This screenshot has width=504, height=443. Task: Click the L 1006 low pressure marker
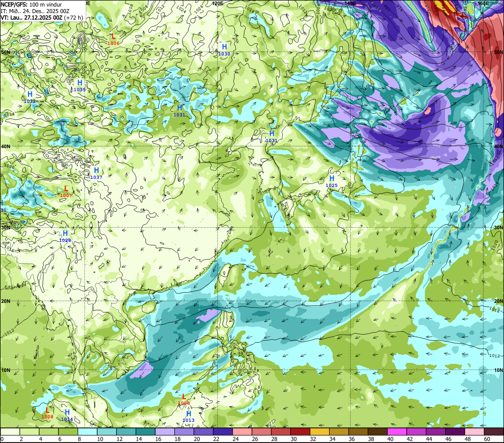pos(113,39)
